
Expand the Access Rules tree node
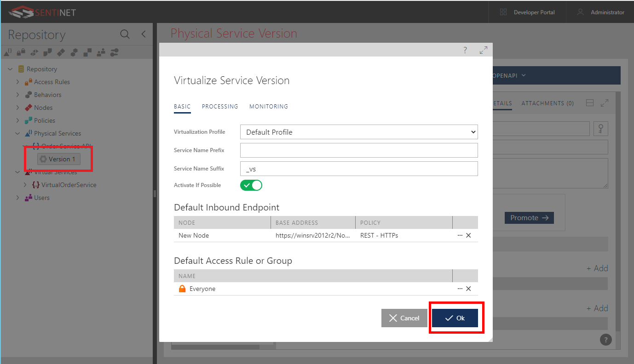click(17, 82)
